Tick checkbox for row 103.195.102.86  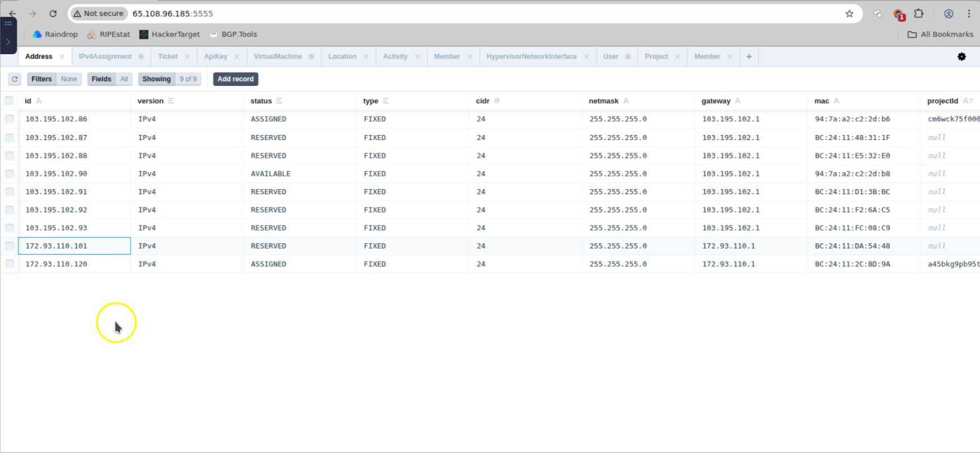[10, 119]
